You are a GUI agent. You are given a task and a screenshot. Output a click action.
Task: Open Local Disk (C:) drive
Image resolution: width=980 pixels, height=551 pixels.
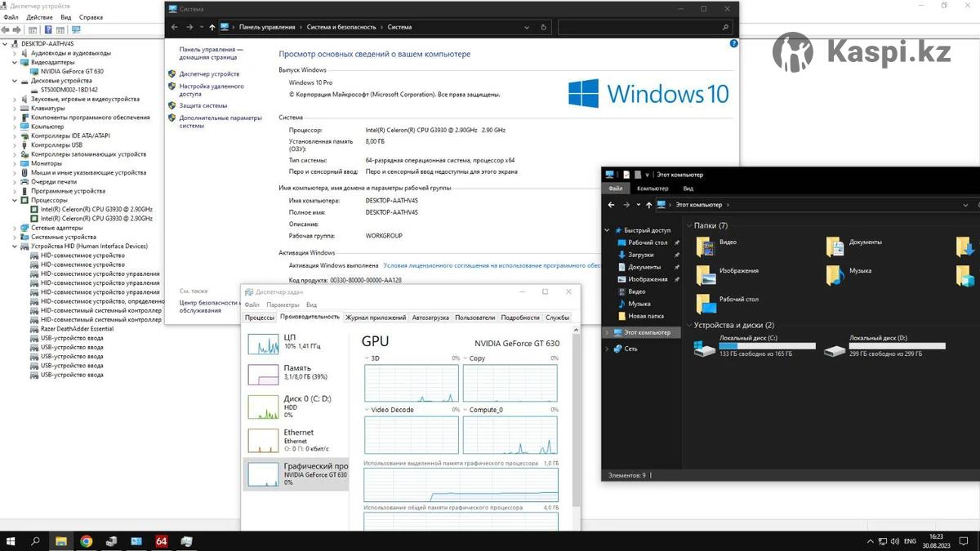[754, 347]
